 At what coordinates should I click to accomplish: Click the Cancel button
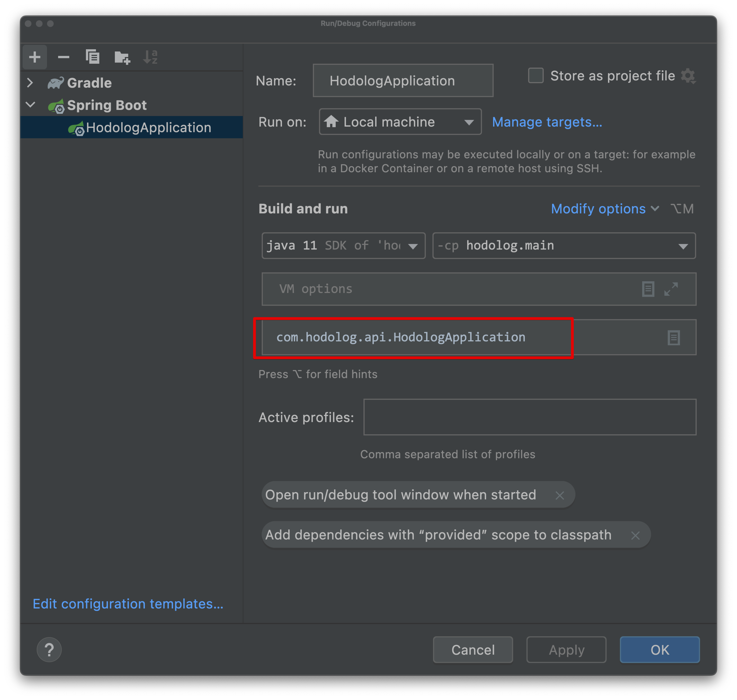(x=473, y=650)
